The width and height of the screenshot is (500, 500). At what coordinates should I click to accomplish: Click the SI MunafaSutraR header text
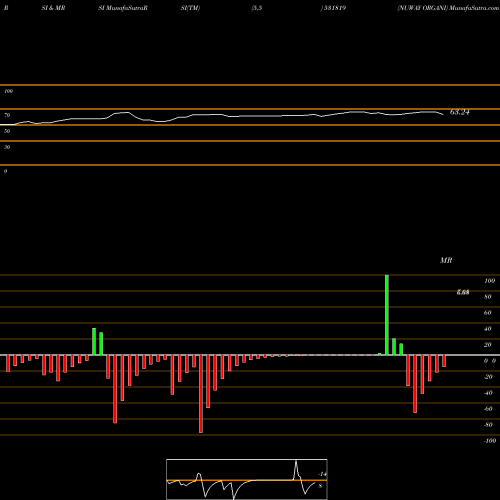pyautogui.click(x=123, y=8)
